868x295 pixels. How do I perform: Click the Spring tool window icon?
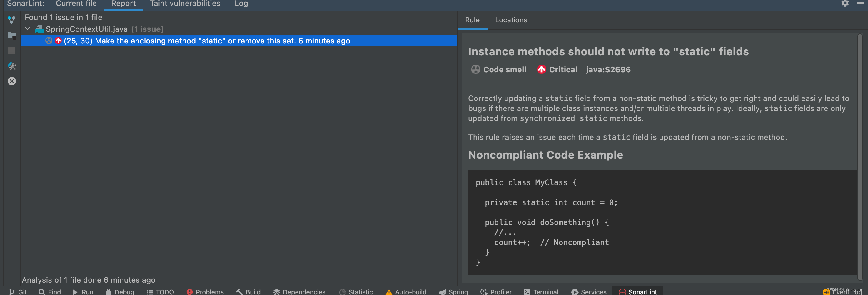tap(453, 292)
